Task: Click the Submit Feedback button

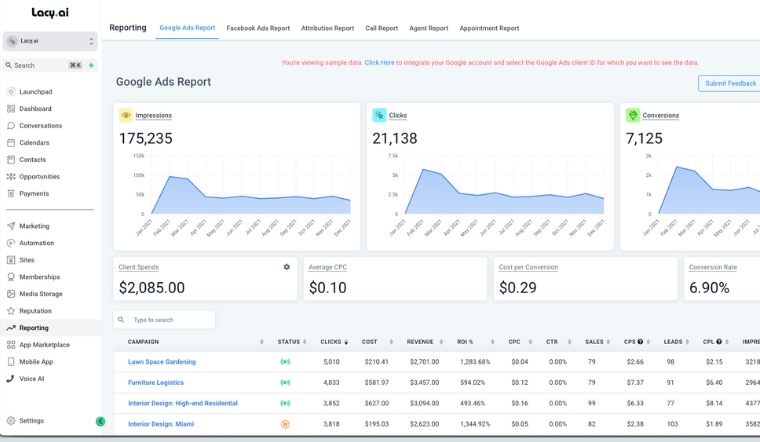Action: pos(730,83)
